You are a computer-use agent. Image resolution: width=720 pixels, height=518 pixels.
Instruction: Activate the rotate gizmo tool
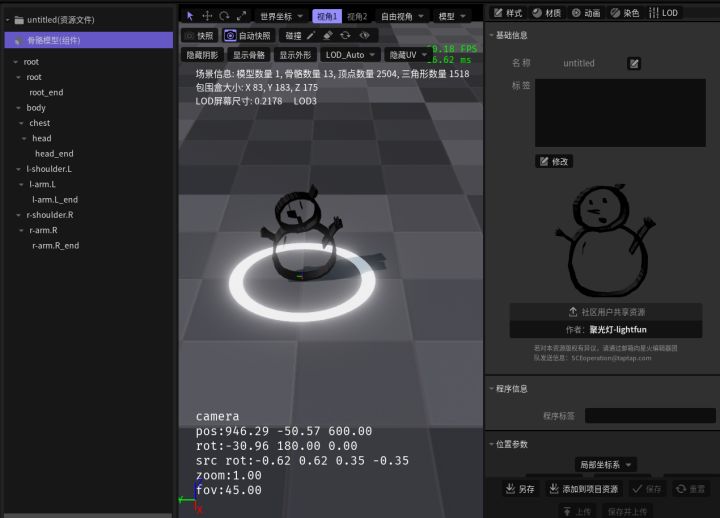click(224, 16)
